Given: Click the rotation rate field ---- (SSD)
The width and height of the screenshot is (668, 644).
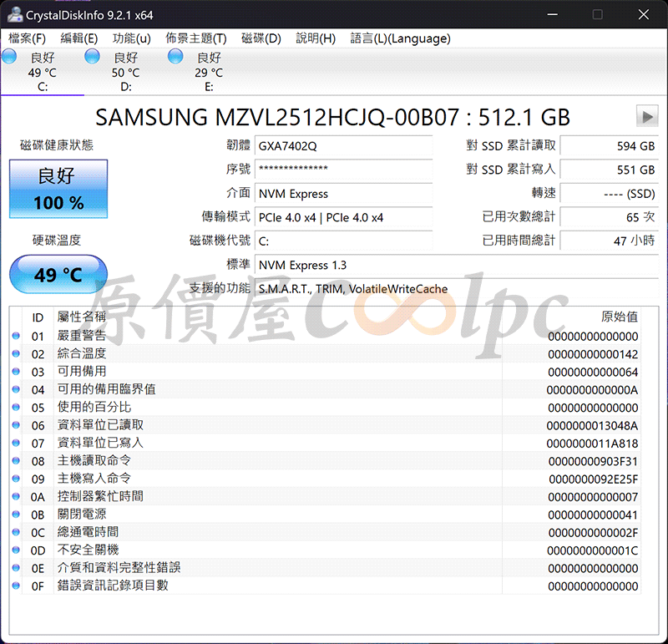Looking at the screenshot, I should pyautogui.click(x=610, y=194).
